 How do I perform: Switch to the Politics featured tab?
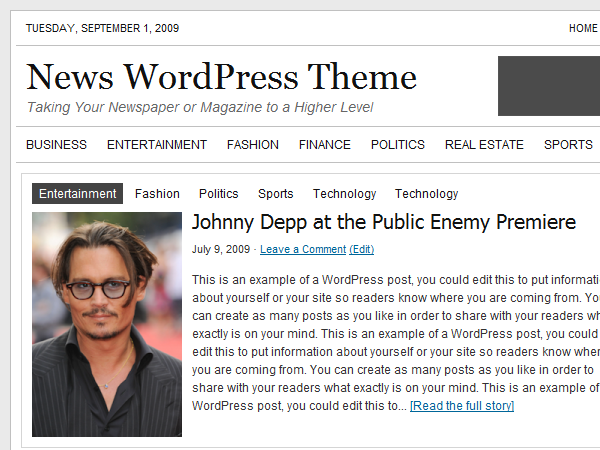click(218, 194)
